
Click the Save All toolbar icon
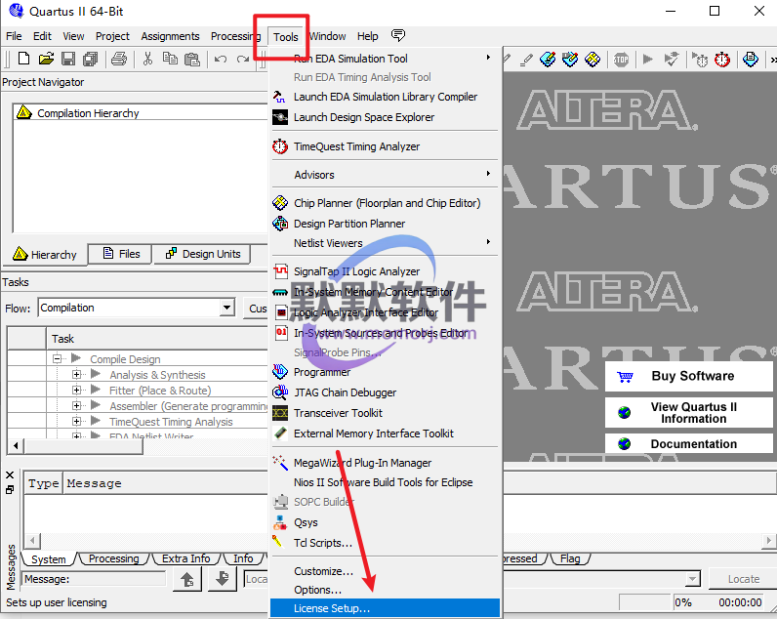pyautogui.click(x=90, y=59)
